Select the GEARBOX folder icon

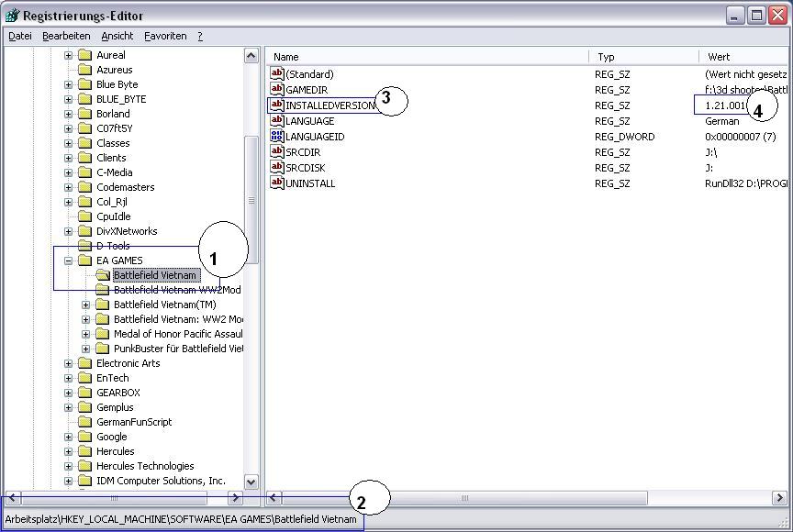[85, 392]
